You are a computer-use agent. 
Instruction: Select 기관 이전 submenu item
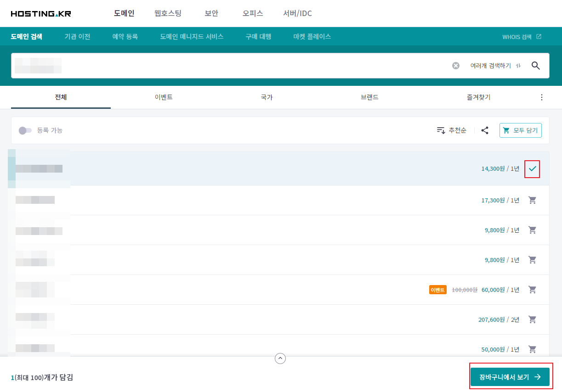77,37
